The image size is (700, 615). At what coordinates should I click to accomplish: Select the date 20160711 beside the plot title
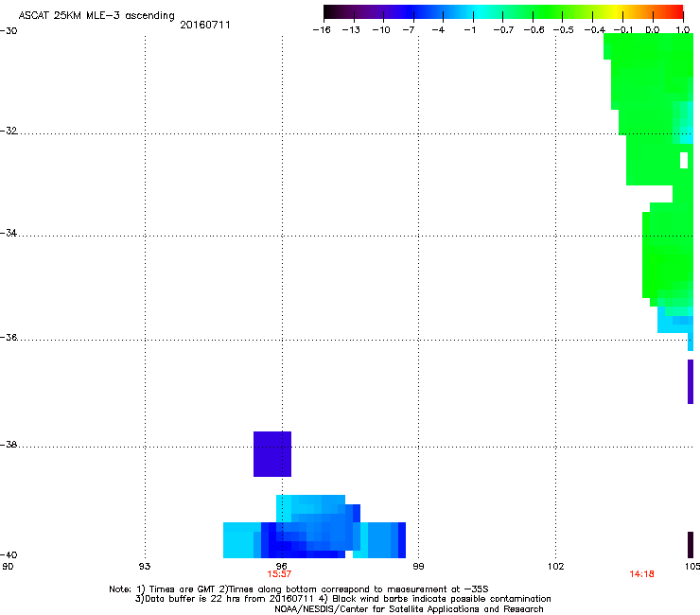point(205,25)
